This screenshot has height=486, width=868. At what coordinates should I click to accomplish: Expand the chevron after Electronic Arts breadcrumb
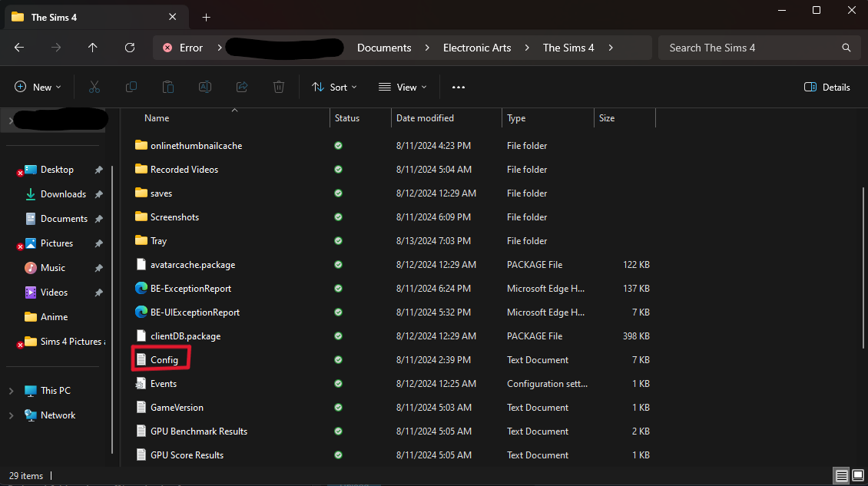click(x=526, y=48)
